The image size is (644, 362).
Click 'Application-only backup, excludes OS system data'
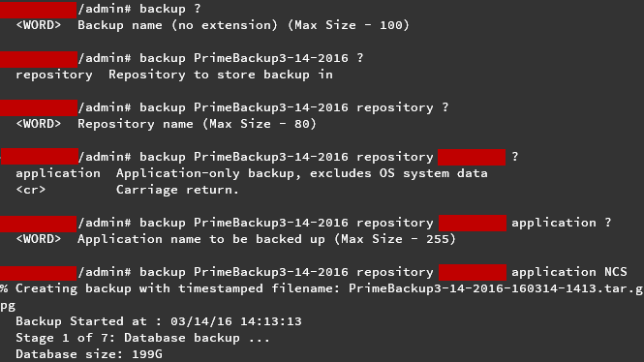302,173
